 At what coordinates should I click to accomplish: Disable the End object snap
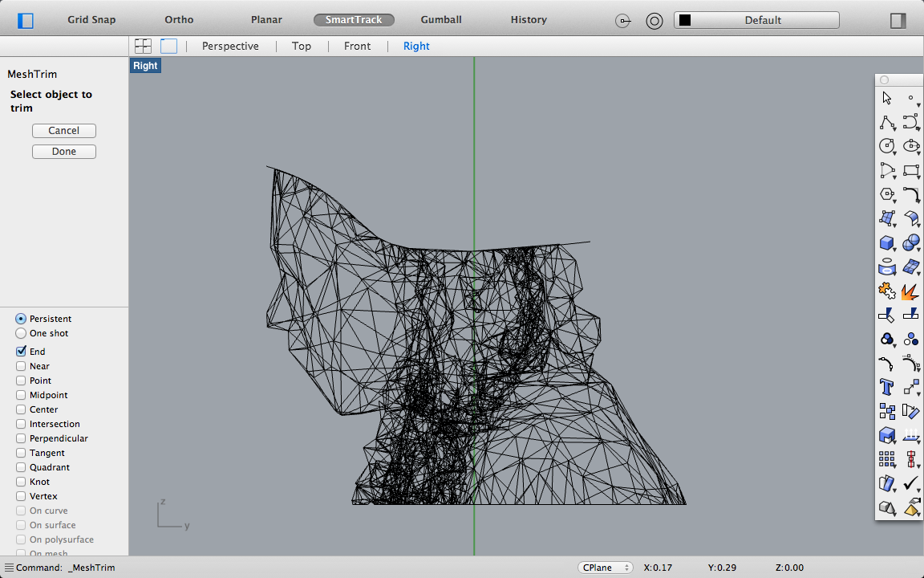pyautogui.click(x=20, y=351)
